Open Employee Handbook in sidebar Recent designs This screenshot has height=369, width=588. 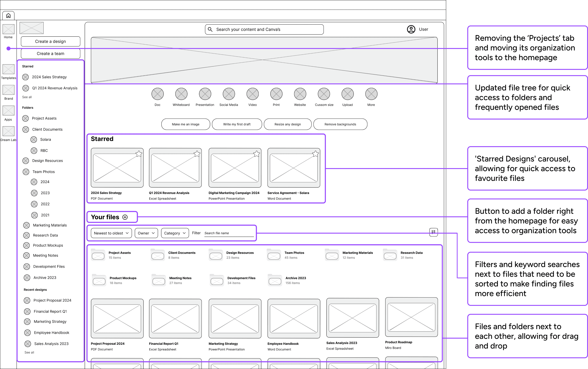pyautogui.click(x=47, y=333)
